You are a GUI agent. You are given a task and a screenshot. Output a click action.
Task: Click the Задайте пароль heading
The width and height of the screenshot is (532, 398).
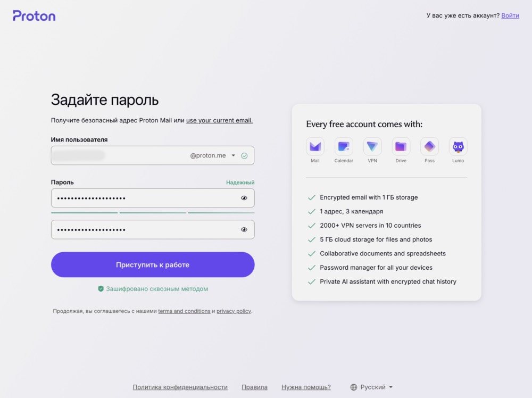point(104,100)
